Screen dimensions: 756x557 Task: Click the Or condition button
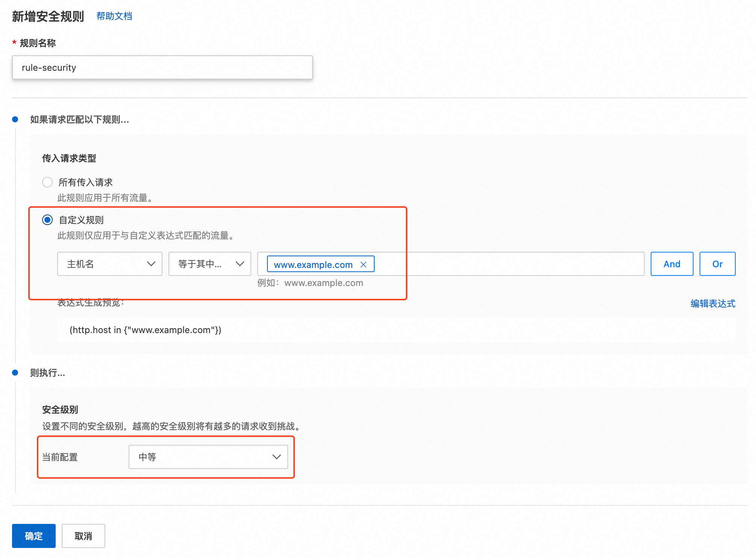(x=717, y=264)
